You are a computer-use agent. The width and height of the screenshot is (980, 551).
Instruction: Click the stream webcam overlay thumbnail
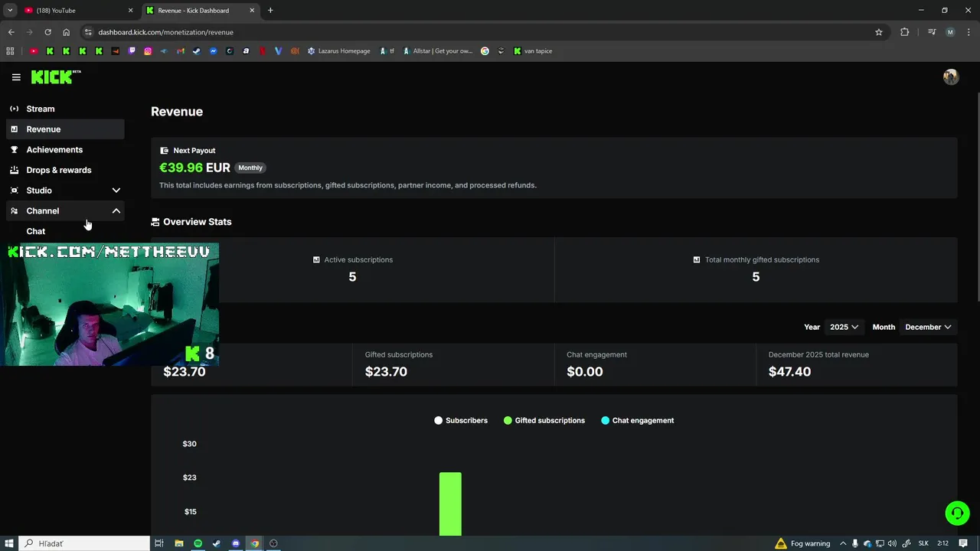[109, 305]
